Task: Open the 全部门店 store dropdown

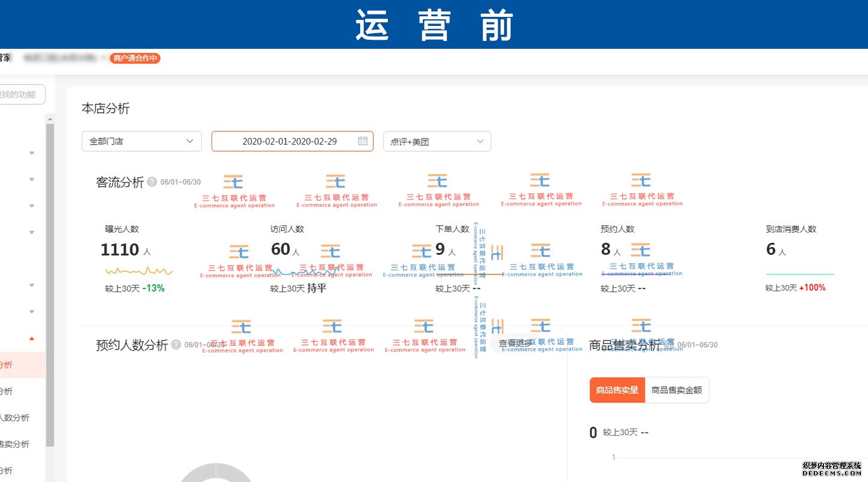Action: (x=142, y=142)
